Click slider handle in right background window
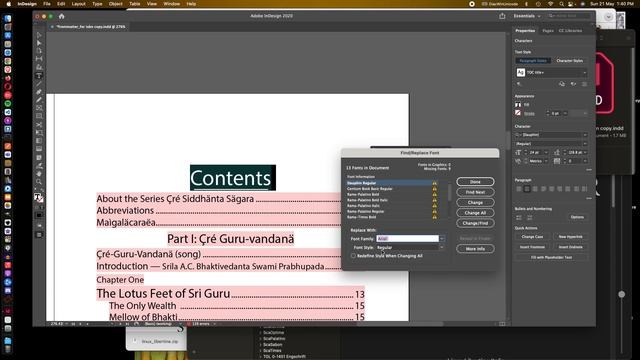The height and width of the screenshot is (360, 640). pyautogui.click(x=621, y=294)
